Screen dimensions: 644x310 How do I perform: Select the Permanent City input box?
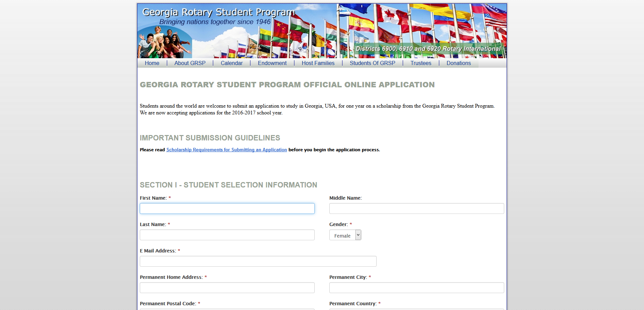[416, 287]
